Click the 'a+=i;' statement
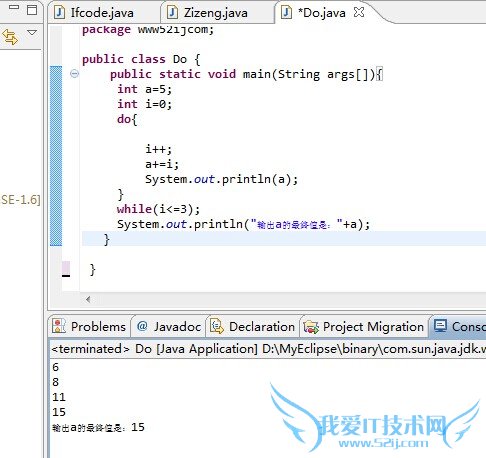Image resolution: width=486 pixels, height=458 pixels. point(162,164)
